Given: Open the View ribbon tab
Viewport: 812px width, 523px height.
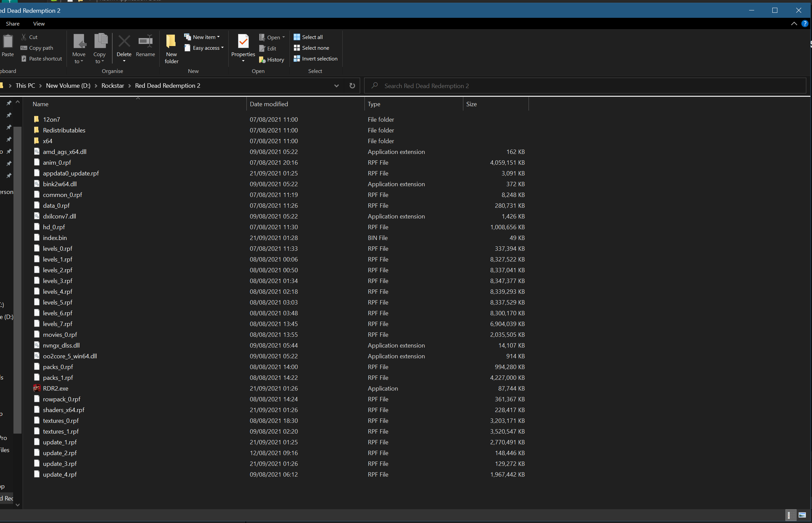Looking at the screenshot, I should (x=39, y=24).
